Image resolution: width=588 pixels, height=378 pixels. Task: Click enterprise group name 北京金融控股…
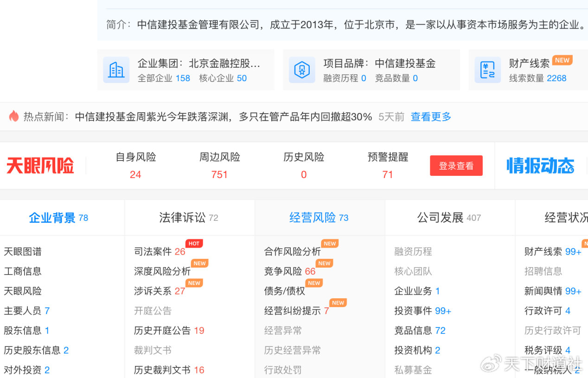pyautogui.click(x=225, y=64)
